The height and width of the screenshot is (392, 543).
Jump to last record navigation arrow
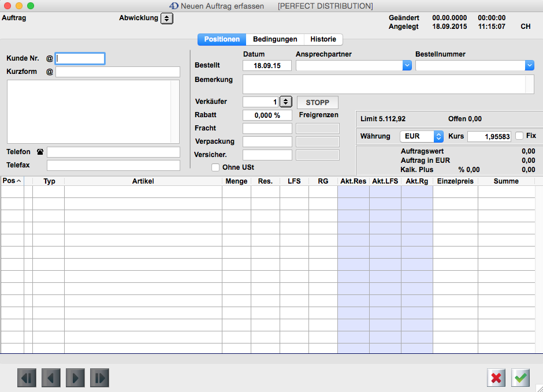99,378
